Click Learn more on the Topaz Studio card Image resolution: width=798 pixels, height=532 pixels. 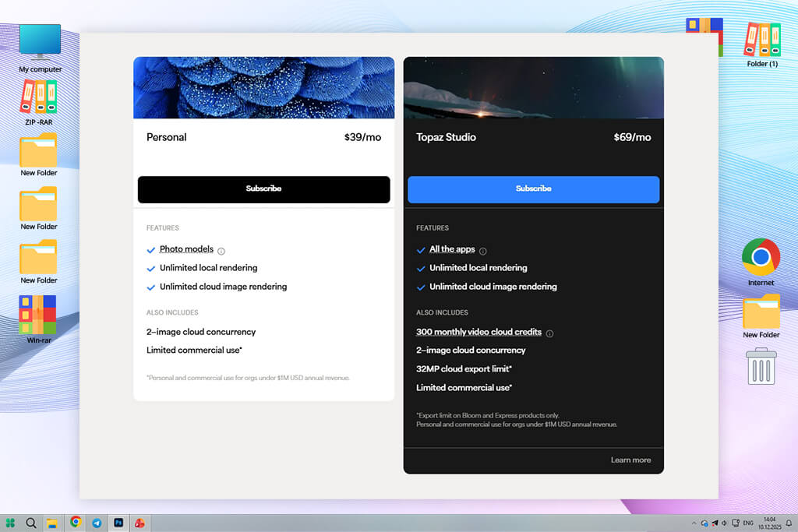[x=630, y=460]
